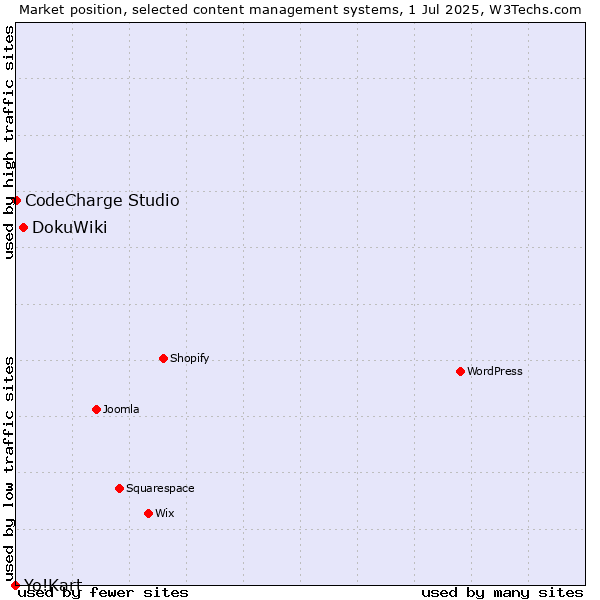This screenshot has height=600, width=600.
Task: Select the 'Wix' label text
Action: [x=165, y=513]
